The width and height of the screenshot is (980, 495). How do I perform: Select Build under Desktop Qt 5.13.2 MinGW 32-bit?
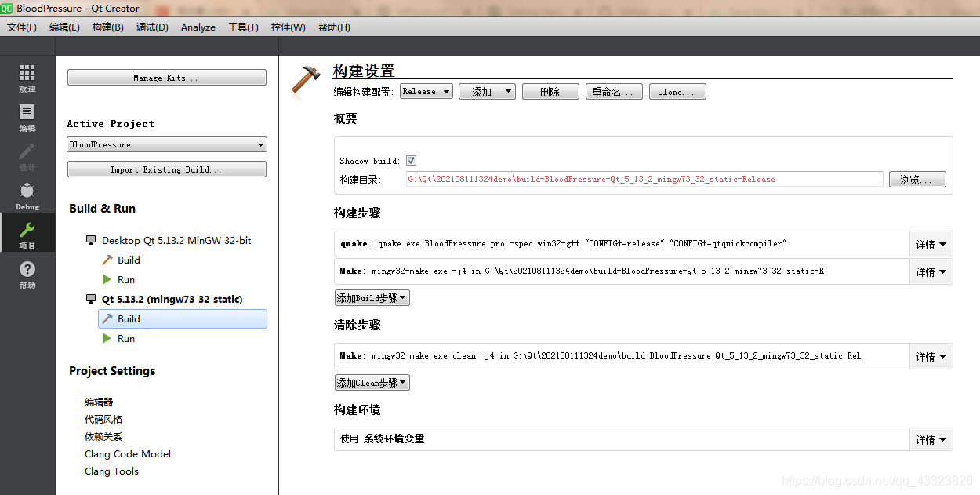click(129, 260)
